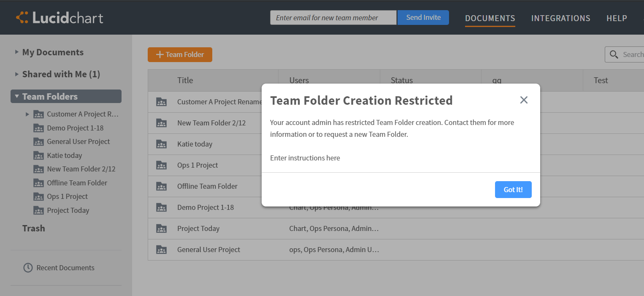The height and width of the screenshot is (296, 644).
Task: Close the Team Folder Creation Restricted dialog
Action: coord(524,100)
